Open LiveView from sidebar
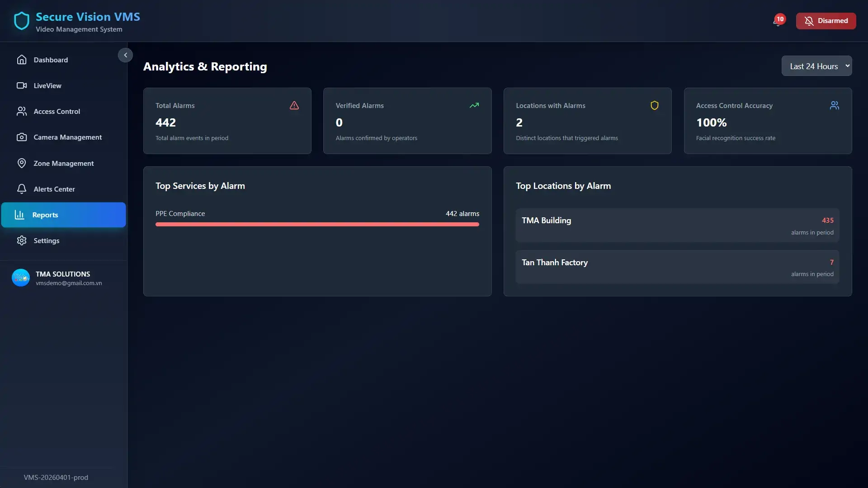The width and height of the screenshot is (868, 488). [x=63, y=85]
